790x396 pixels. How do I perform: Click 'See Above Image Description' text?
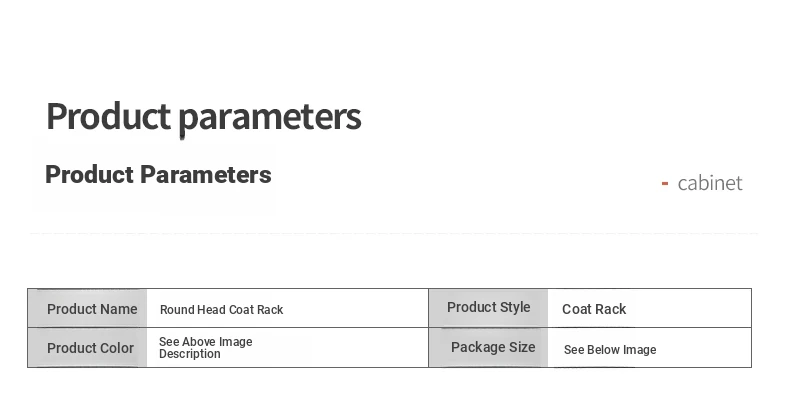(206, 348)
